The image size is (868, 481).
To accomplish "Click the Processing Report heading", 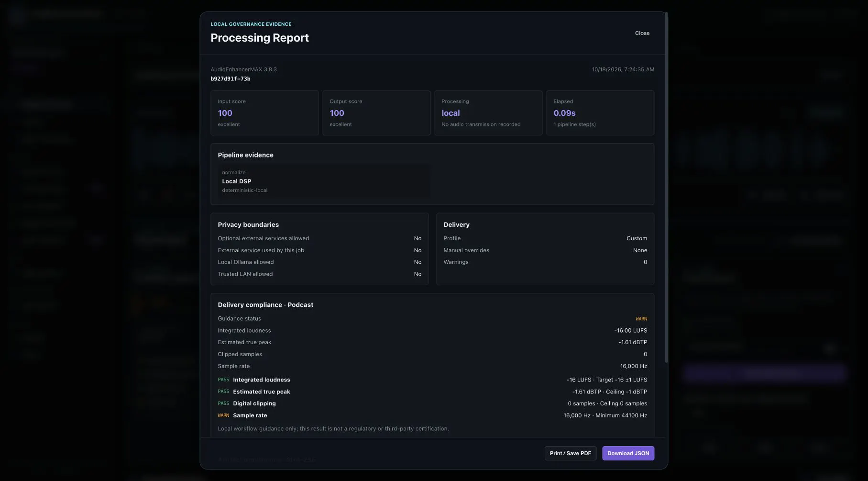I will [x=260, y=38].
